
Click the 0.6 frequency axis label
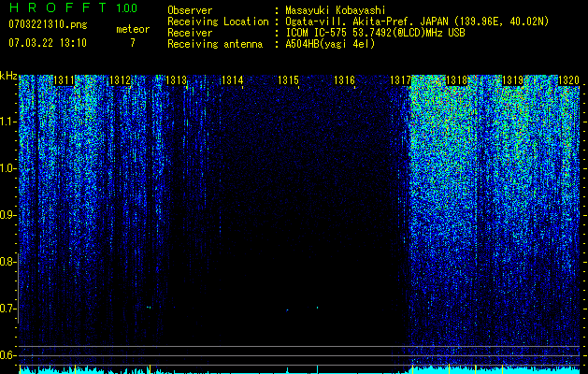pyautogui.click(x=7, y=355)
